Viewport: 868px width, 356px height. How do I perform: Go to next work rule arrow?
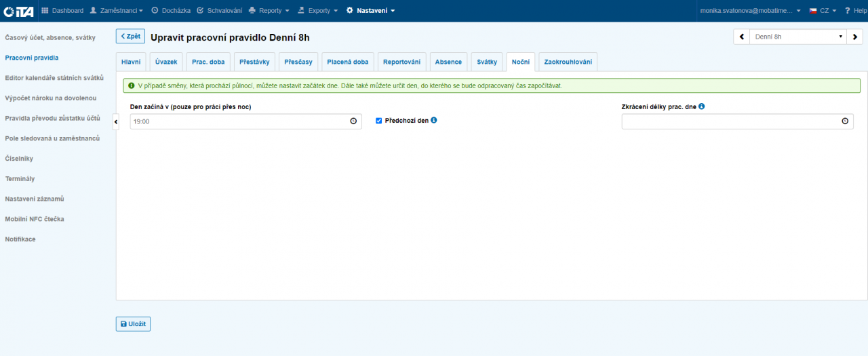(856, 37)
